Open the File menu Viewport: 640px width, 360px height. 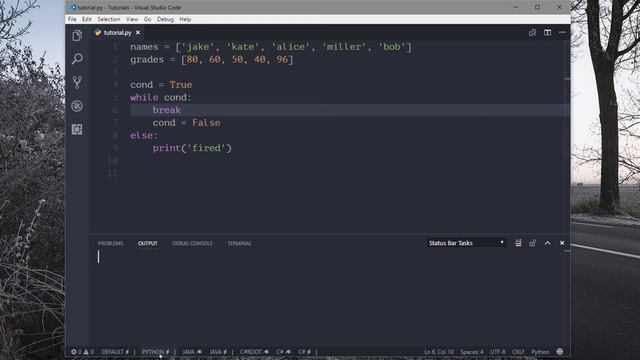(72, 19)
